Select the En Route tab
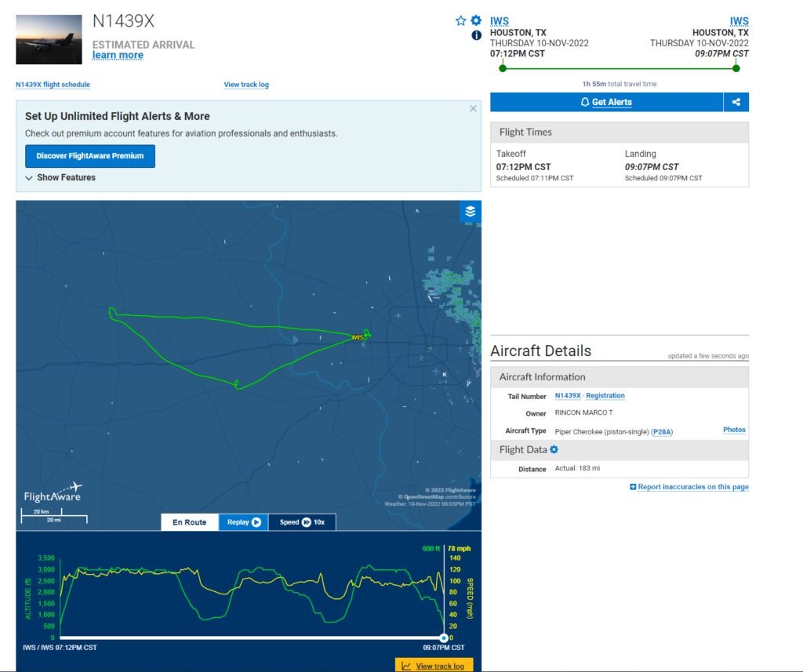This screenshot has height=672, width=803. pyautogui.click(x=190, y=522)
